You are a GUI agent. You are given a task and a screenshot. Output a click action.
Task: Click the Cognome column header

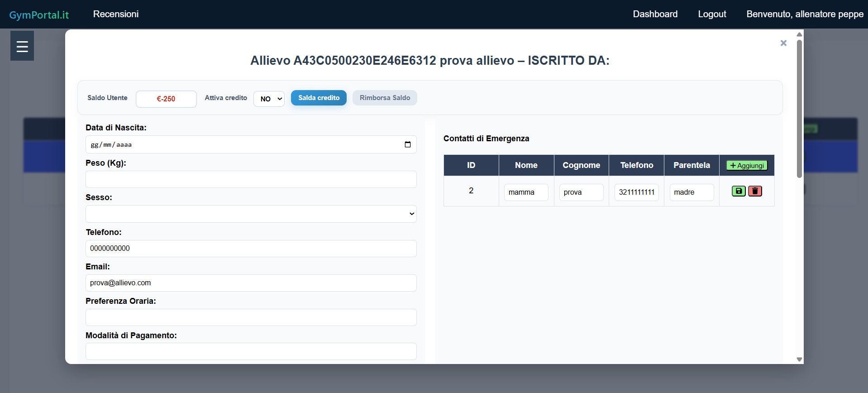[582, 165]
